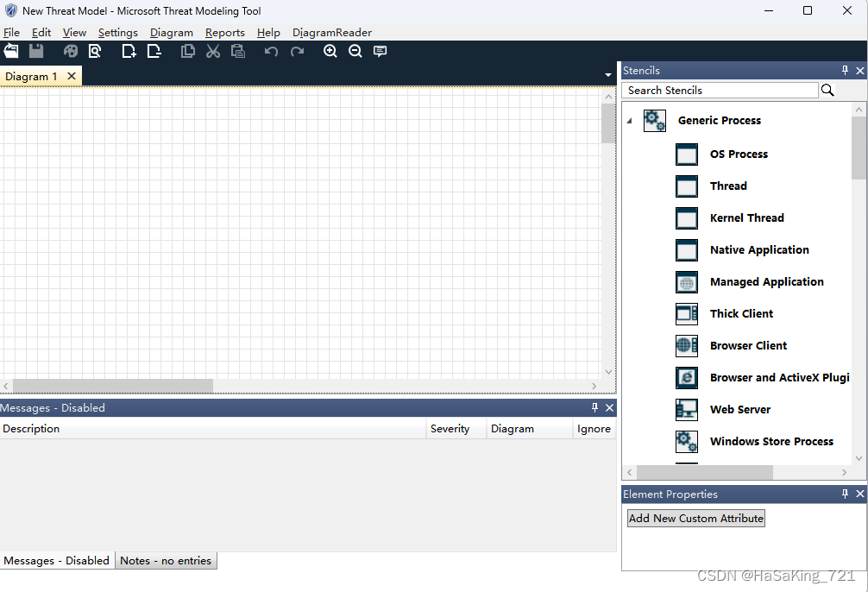
Task: Open the diagram tabs dropdown arrow
Action: (x=607, y=75)
